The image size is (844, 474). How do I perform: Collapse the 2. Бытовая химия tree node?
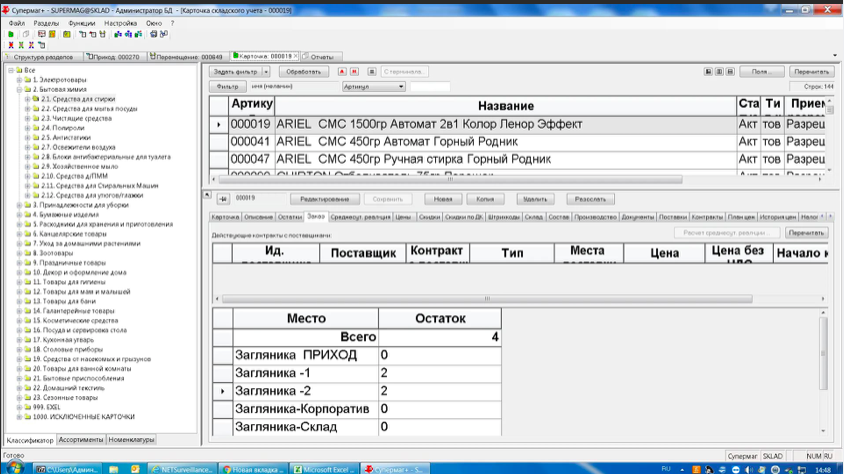tap(20, 89)
